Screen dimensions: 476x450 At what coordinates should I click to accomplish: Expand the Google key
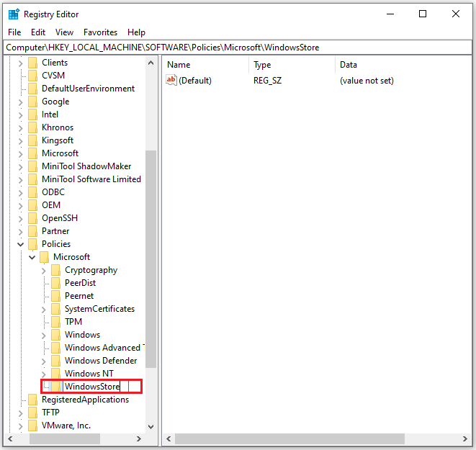20,102
